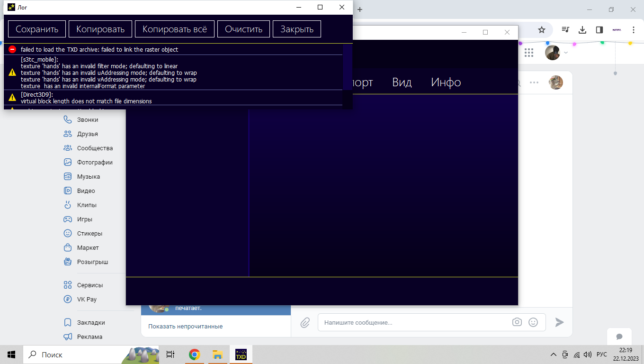Save the log with Сохранить button

tap(37, 29)
